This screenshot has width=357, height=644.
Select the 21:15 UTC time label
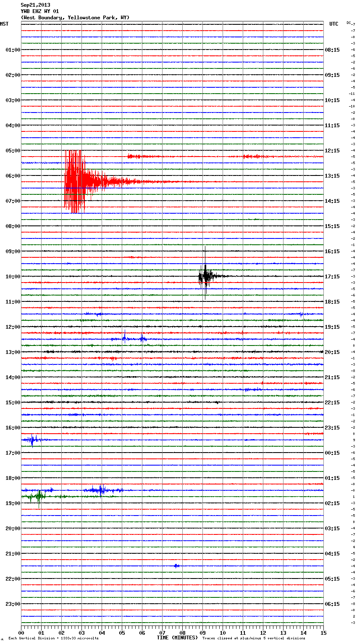pos(332,377)
